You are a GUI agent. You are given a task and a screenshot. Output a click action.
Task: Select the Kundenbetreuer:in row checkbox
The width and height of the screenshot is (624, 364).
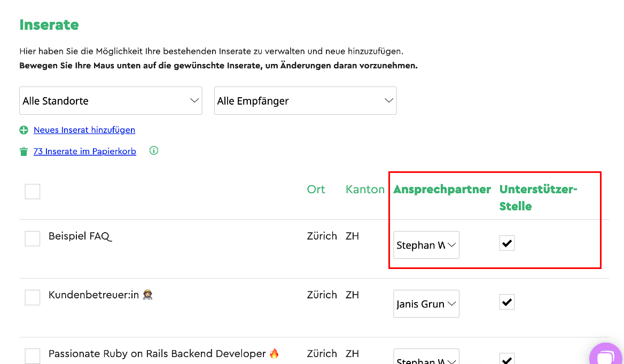(32, 297)
